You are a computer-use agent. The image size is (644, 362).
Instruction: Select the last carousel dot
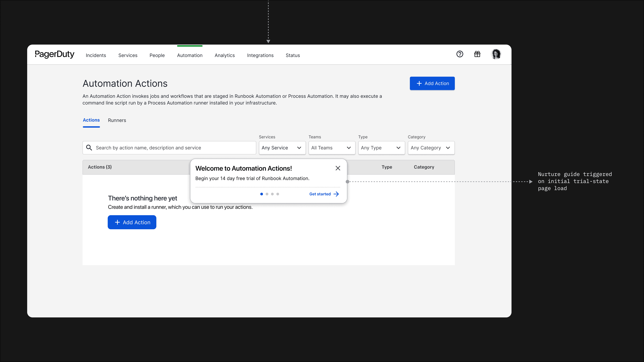278,194
